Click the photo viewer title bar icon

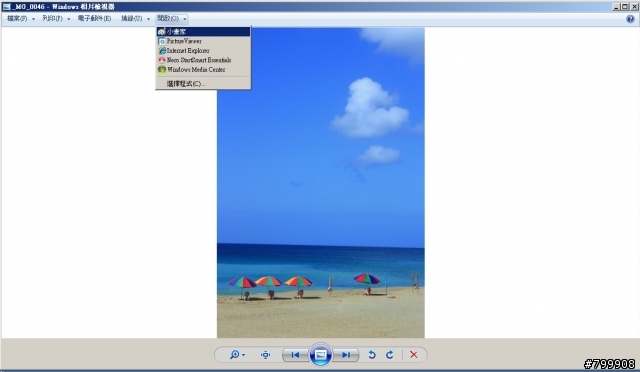click(x=7, y=7)
